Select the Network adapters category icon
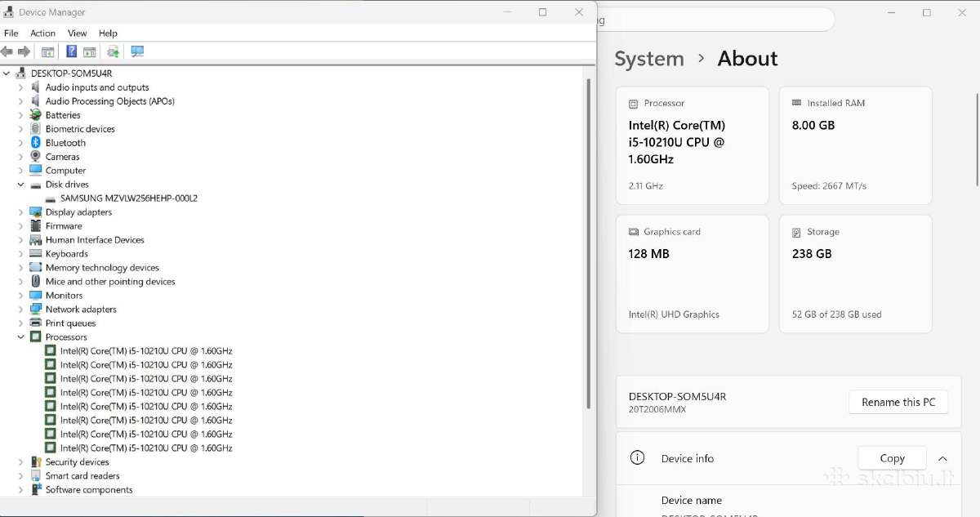The height and width of the screenshot is (517, 980). (36, 310)
